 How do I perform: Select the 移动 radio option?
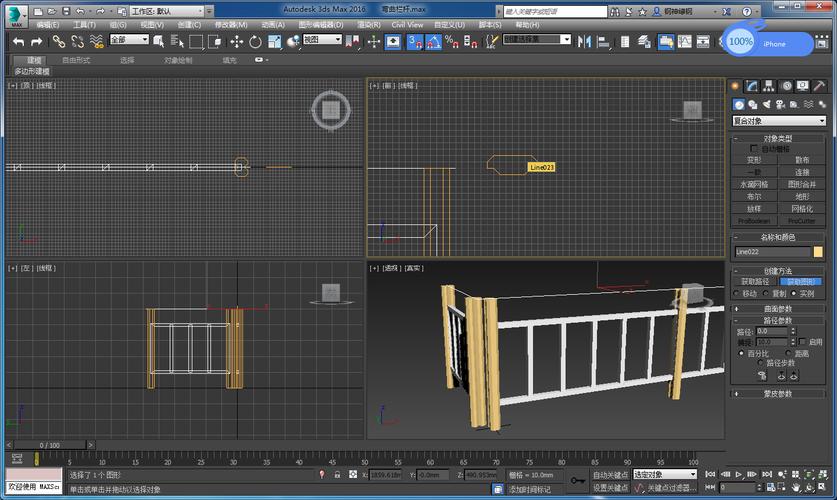(738, 294)
